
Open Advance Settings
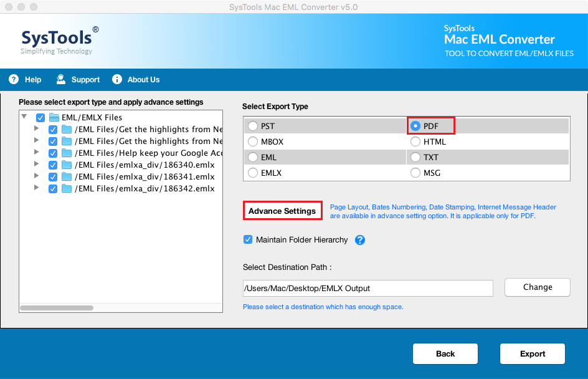pos(282,211)
